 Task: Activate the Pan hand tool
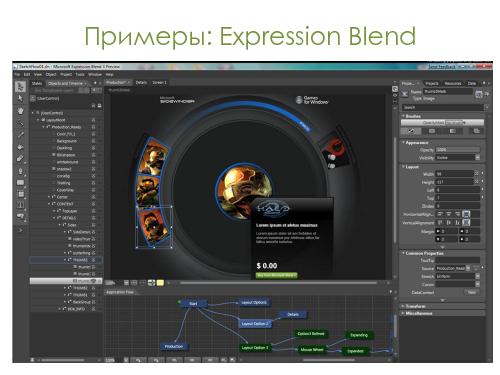[x=21, y=111]
